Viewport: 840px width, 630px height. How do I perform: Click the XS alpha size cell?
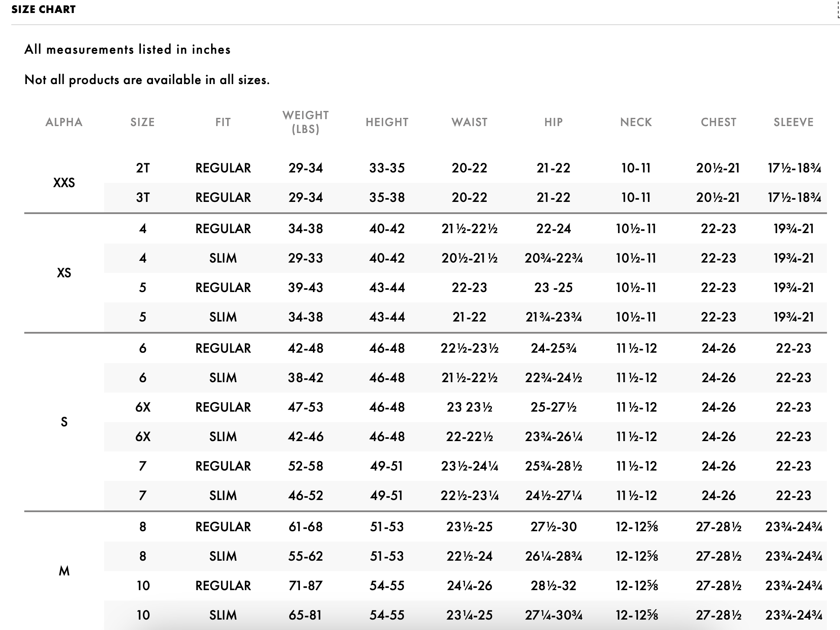pos(64,273)
